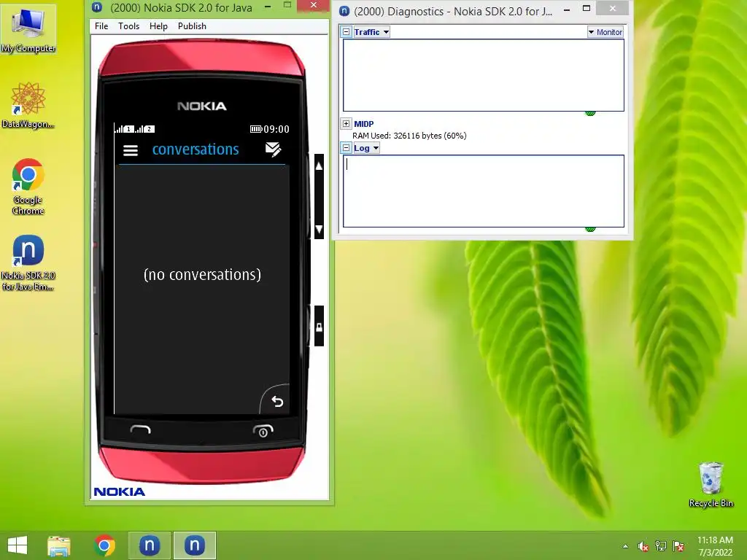Viewport: 747px width, 560px height.
Task: Open File Explorer from taskbar
Action: [59, 545]
